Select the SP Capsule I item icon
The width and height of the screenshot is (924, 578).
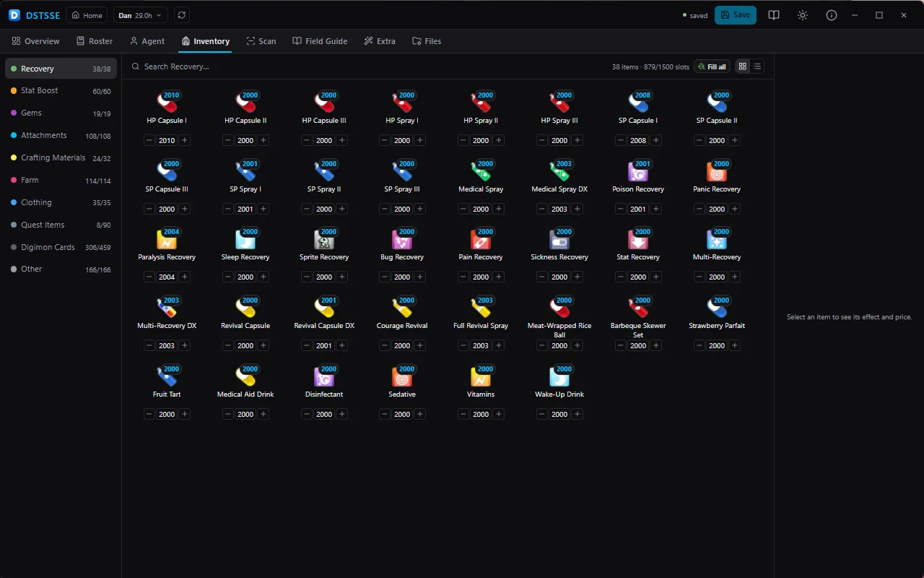(x=638, y=103)
